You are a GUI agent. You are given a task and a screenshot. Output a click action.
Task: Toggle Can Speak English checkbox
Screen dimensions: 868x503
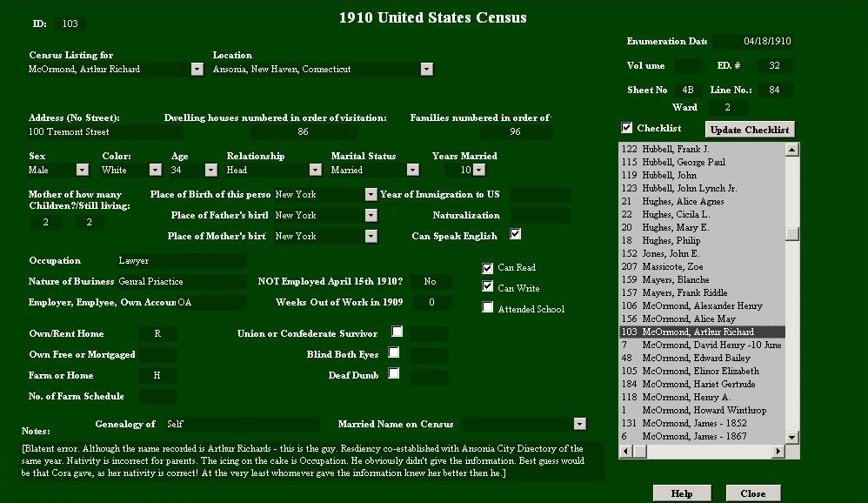(516, 234)
